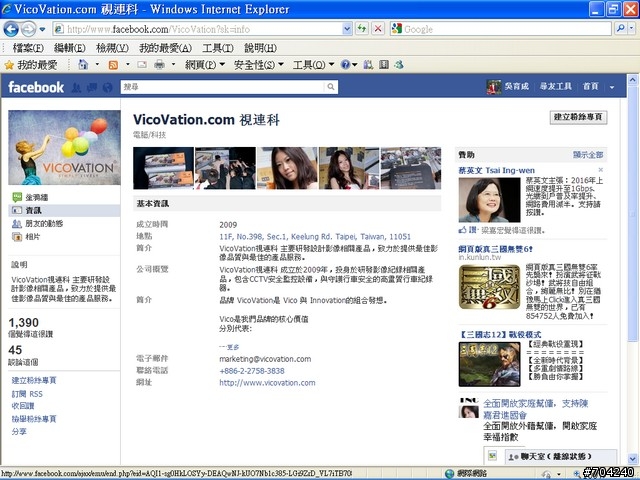Click the 【三國志12】戰役模式 ad title
640x480 pixels.
coord(500,335)
